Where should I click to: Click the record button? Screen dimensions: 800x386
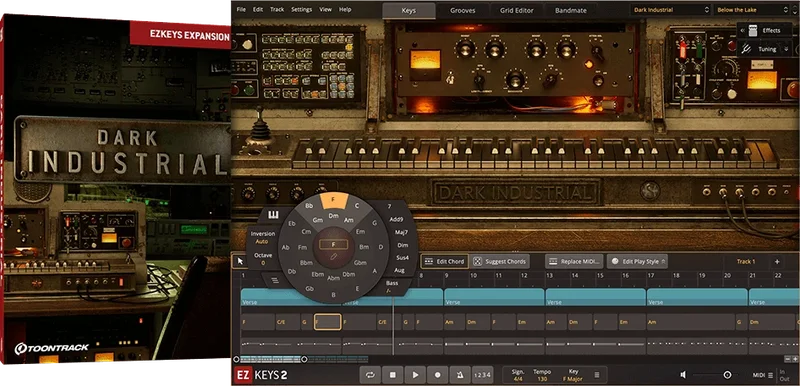438,375
